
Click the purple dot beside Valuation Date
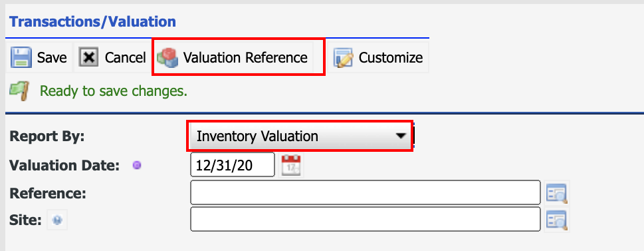click(137, 165)
